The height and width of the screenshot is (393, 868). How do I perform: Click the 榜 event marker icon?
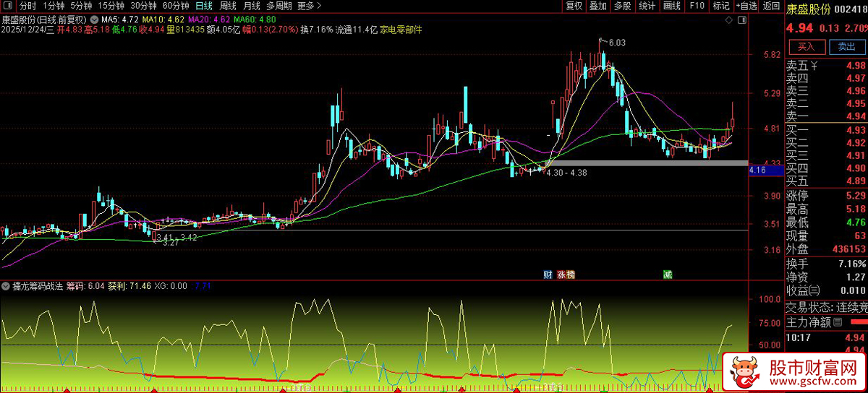[x=570, y=275]
